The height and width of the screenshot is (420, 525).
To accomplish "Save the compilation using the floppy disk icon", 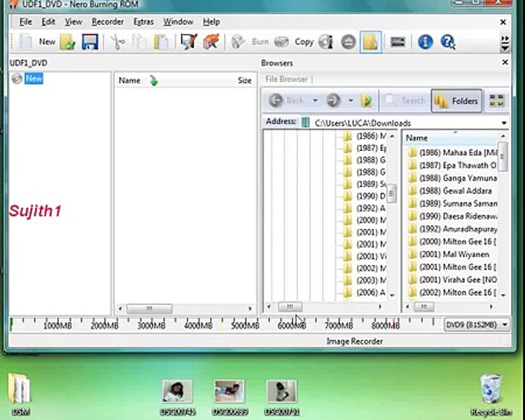I will [x=90, y=42].
